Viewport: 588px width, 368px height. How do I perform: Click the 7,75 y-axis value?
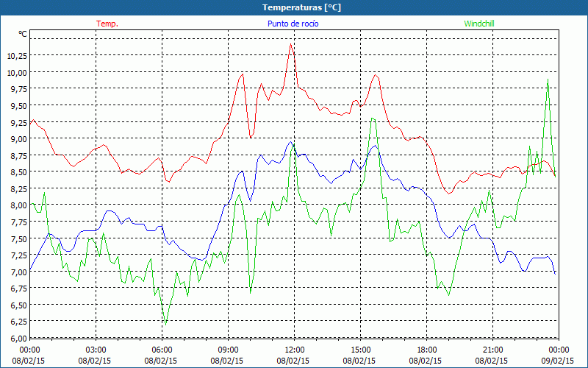19,222
